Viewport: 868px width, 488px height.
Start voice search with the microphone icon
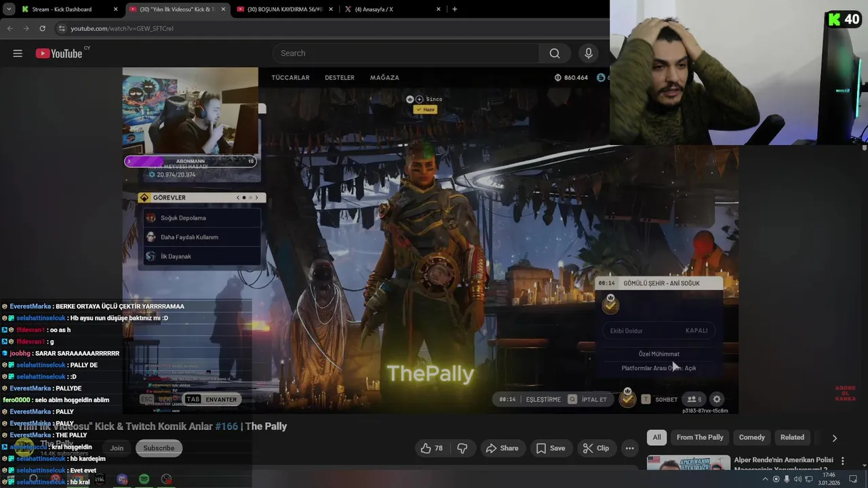coord(589,54)
